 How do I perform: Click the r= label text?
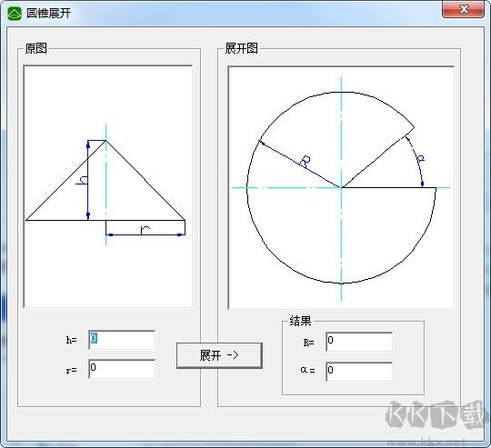point(72,370)
